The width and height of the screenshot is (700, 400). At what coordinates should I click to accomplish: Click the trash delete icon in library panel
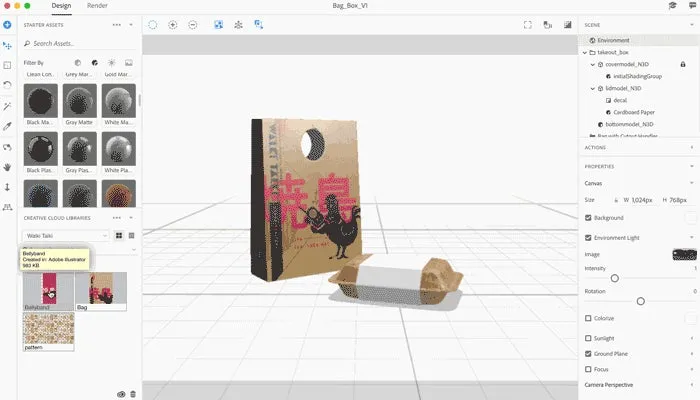pos(133,394)
